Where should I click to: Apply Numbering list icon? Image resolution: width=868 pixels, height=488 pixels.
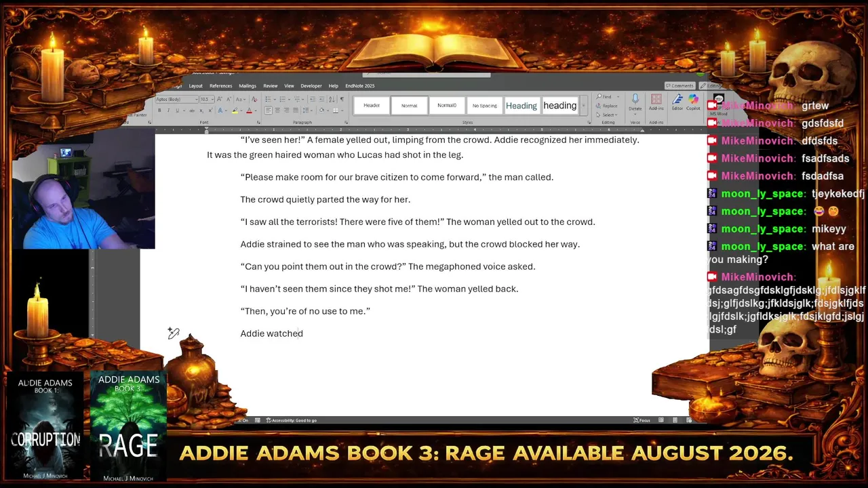click(283, 99)
